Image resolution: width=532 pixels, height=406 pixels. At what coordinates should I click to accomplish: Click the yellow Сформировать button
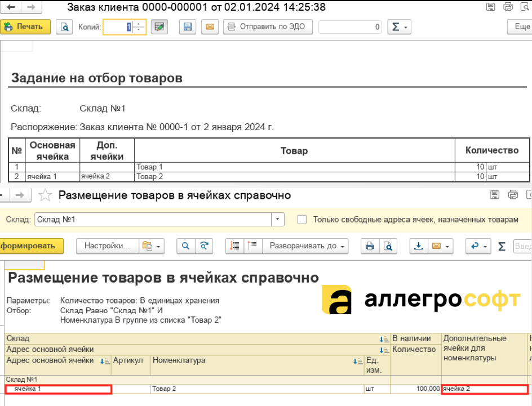pos(31,246)
